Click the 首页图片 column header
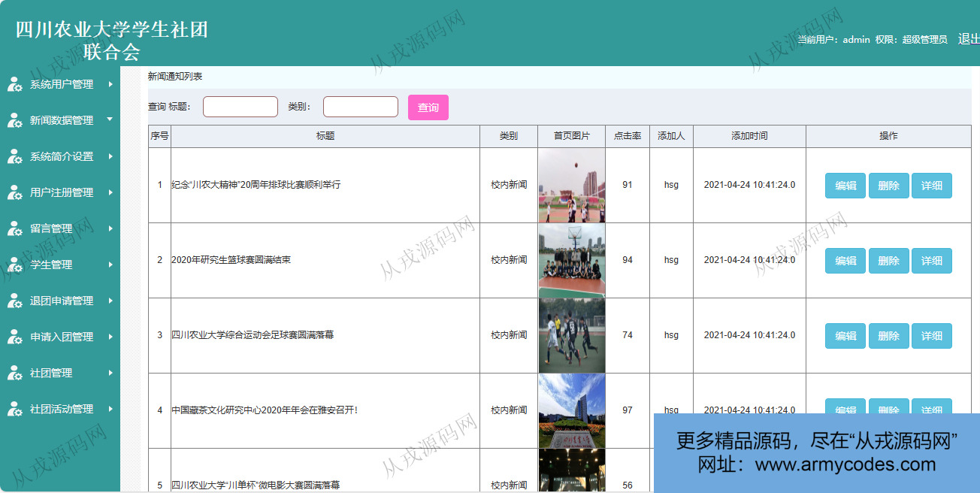 (x=572, y=136)
